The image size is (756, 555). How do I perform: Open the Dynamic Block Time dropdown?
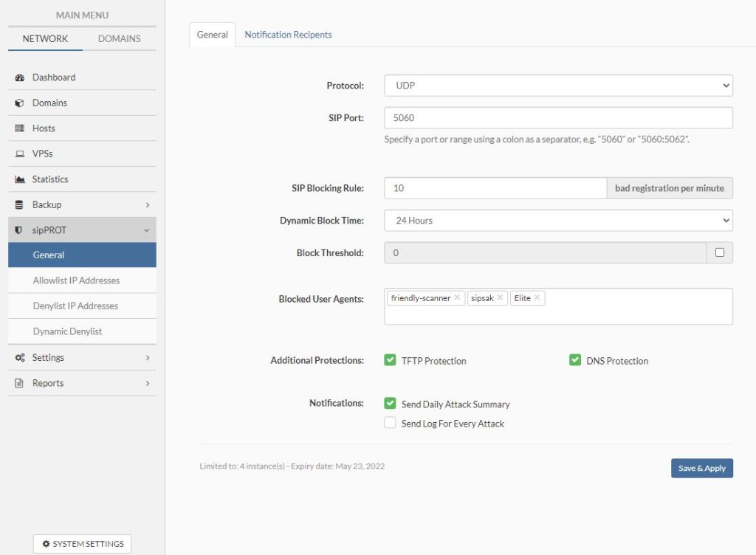pos(558,220)
